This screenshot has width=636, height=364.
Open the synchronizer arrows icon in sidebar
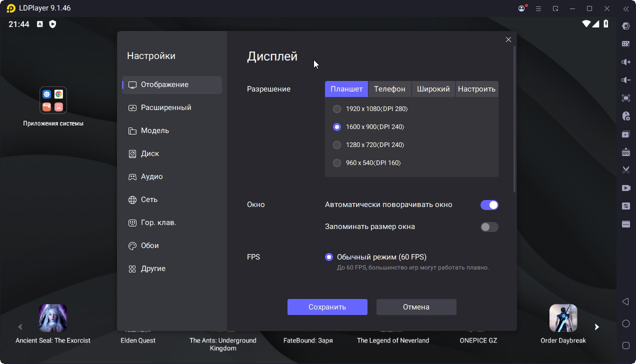pos(625,206)
